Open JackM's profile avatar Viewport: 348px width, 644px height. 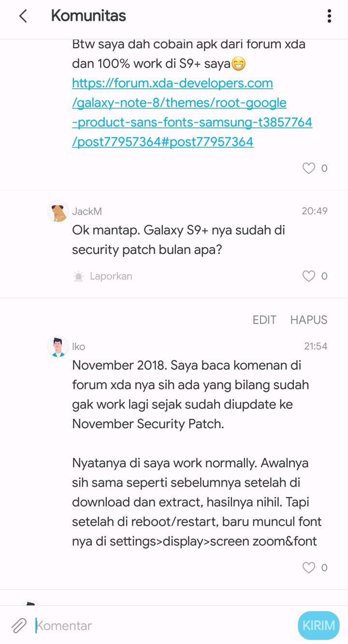tap(58, 211)
